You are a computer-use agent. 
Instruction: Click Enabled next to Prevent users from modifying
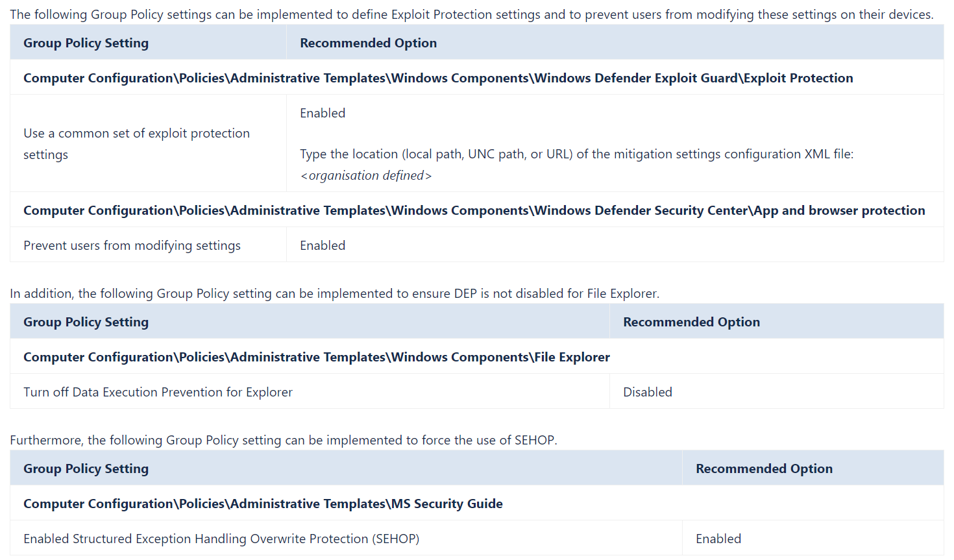pyautogui.click(x=323, y=245)
